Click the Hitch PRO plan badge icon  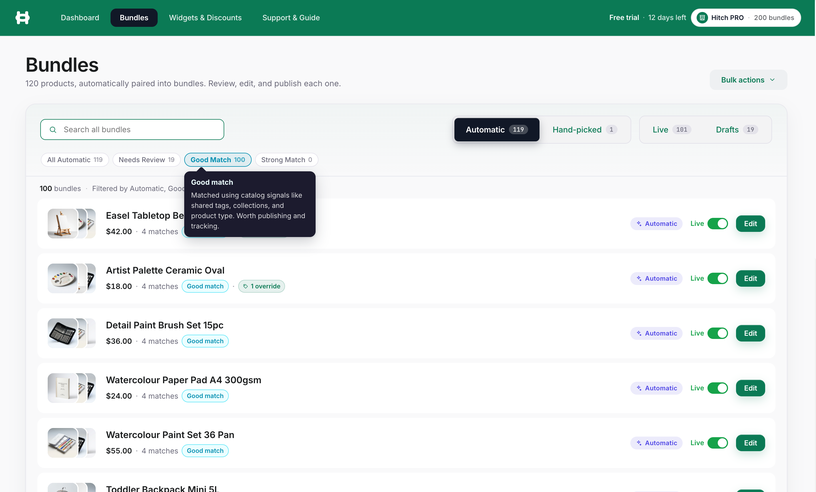(x=702, y=18)
